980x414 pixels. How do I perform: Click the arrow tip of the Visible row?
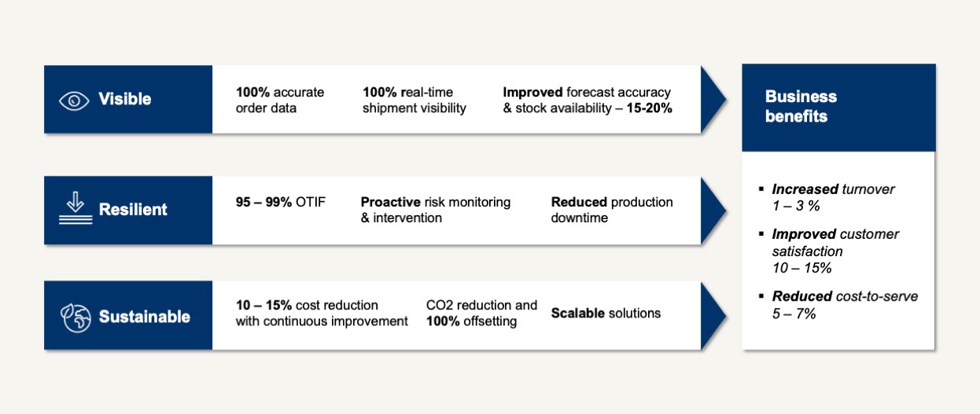click(x=714, y=100)
